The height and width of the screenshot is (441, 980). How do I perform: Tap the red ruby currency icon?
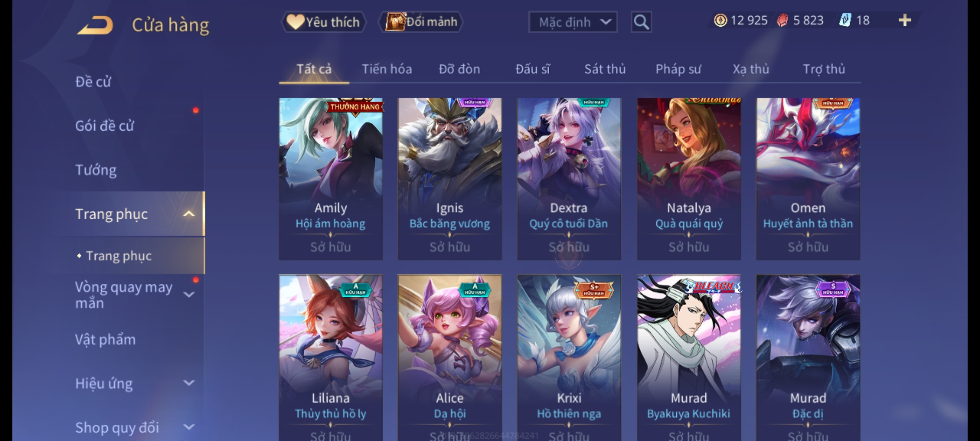782,20
